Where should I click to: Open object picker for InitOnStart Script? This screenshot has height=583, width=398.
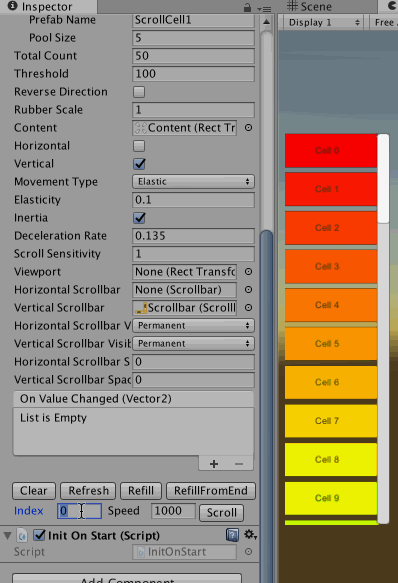point(248,552)
